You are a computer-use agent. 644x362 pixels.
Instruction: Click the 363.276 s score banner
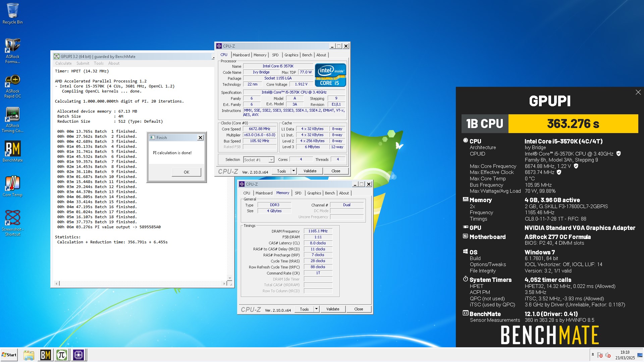tap(573, 124)
